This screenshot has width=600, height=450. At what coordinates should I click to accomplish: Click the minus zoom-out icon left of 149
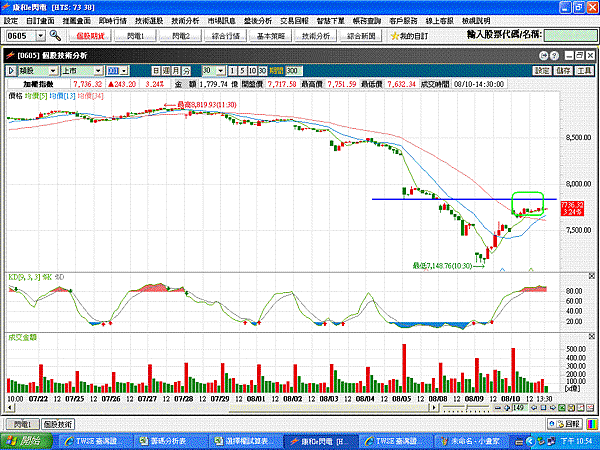click(x=498, y=408)
